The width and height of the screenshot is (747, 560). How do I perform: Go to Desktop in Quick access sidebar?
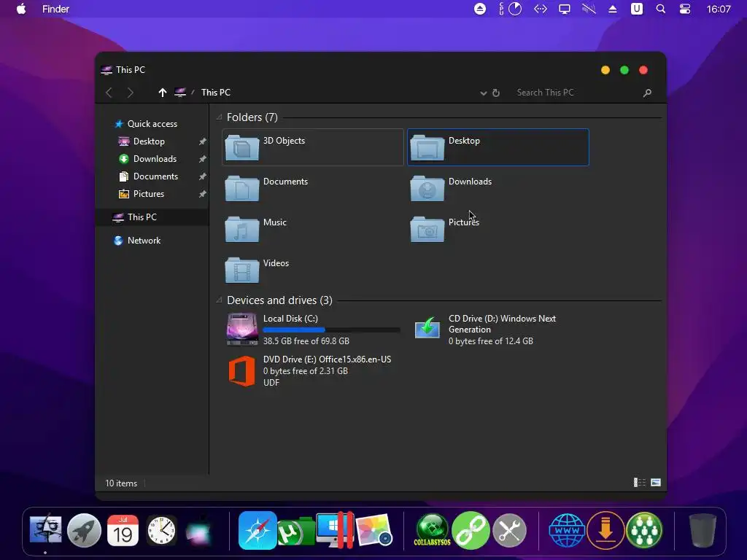click(x=142, y=141)
